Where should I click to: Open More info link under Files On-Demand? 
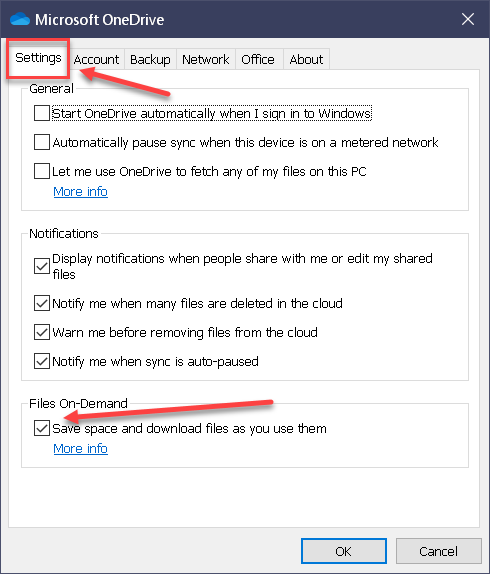[81, 448]
